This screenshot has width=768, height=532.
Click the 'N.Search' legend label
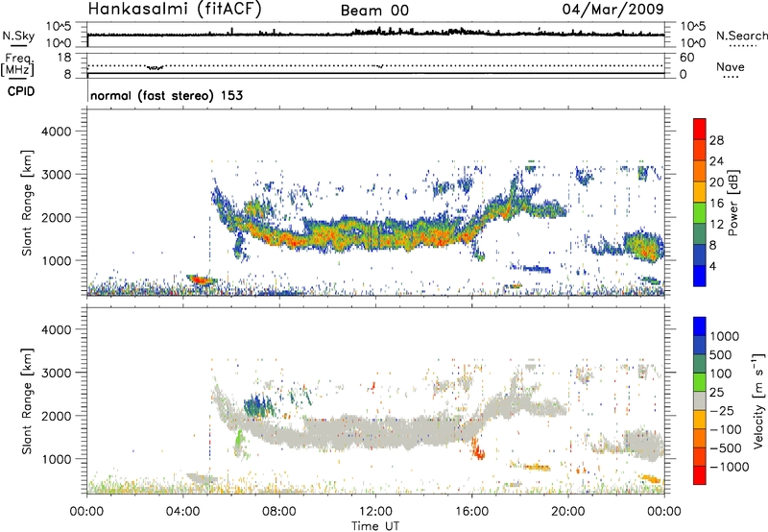[741, 36]
